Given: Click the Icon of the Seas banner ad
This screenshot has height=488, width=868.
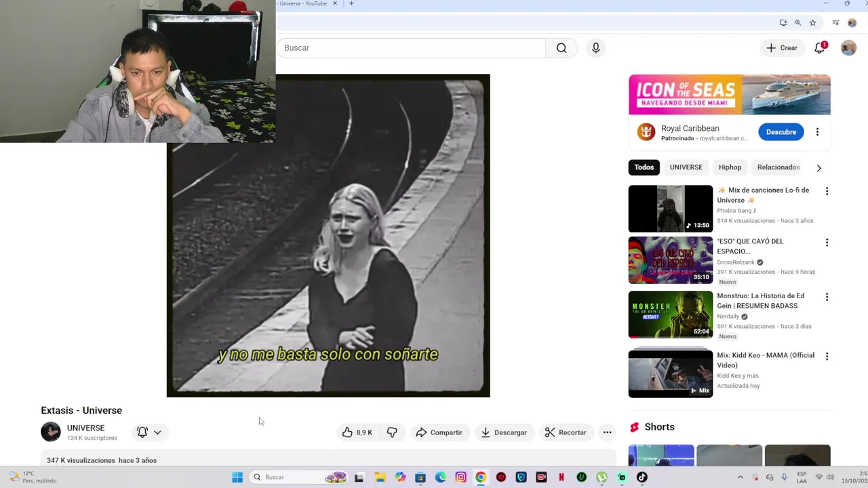Looking at the screenshot, I should click(x=730, y=95).
